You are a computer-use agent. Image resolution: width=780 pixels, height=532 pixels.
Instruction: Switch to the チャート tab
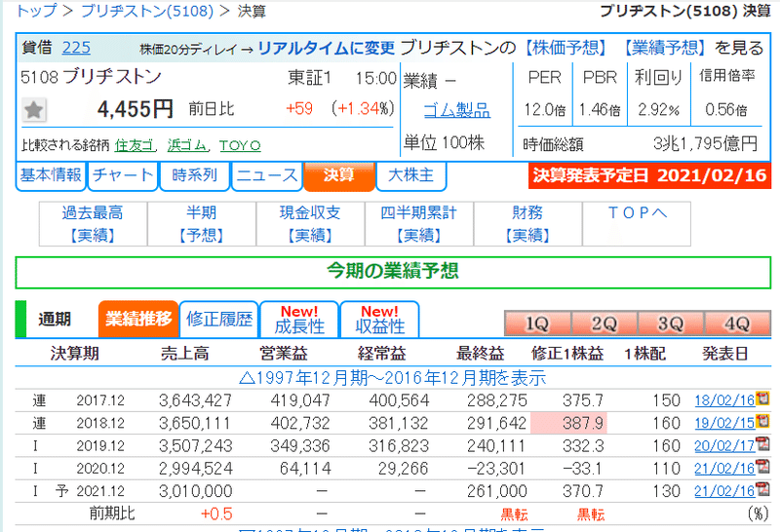tap(123, 175)
